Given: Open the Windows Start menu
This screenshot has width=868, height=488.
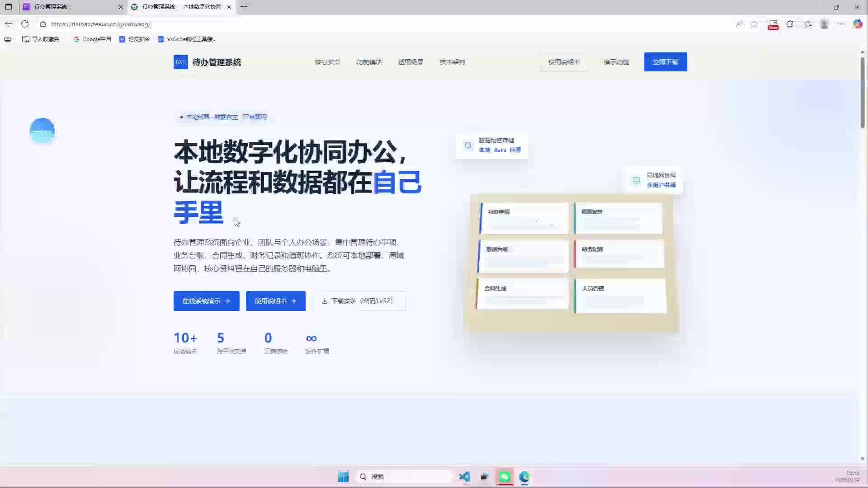Looking at the screenshot, I should [x=343, y=477].
